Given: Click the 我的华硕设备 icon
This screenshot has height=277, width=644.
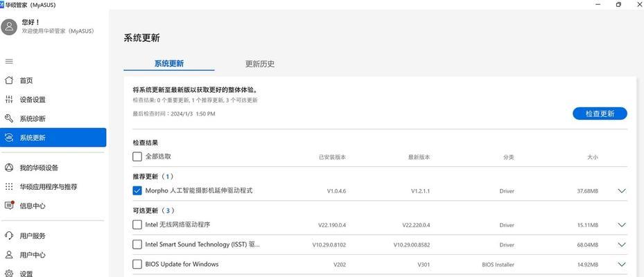Looking at the screenshot, I should tap(8, 168).
